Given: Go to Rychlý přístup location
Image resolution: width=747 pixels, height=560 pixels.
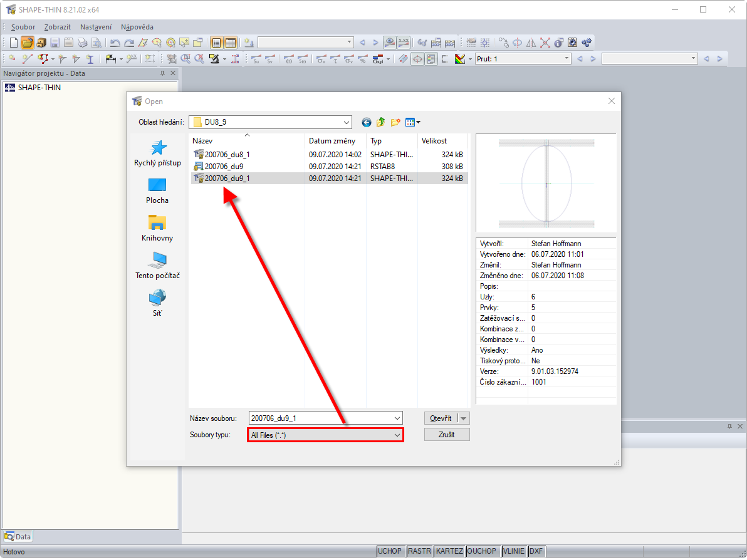Looking at the screenshot, I should [x=157, y=153].
